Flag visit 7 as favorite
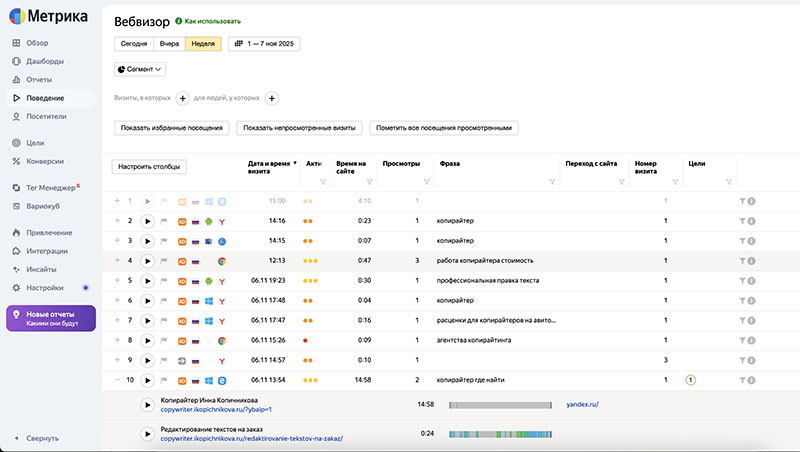The height and width of the screenshot is (452, 800). pyautogui.click(x=164, y=321)
